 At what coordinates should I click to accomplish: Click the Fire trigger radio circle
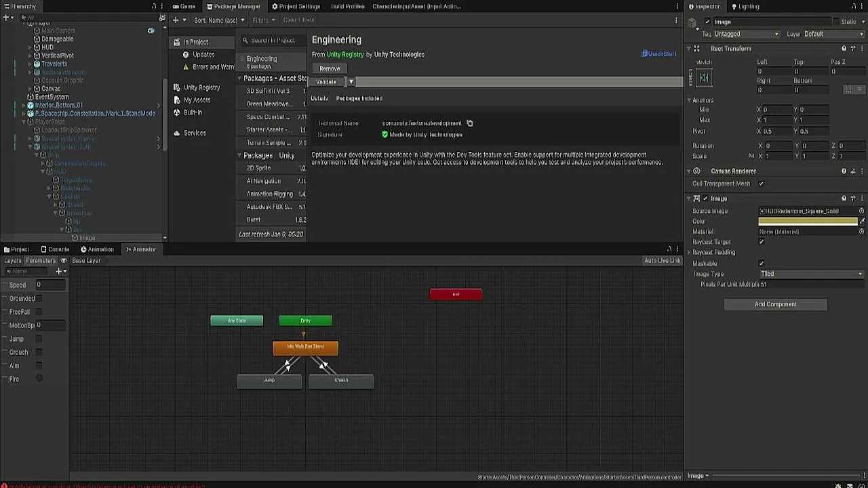[x=39, y=379]
